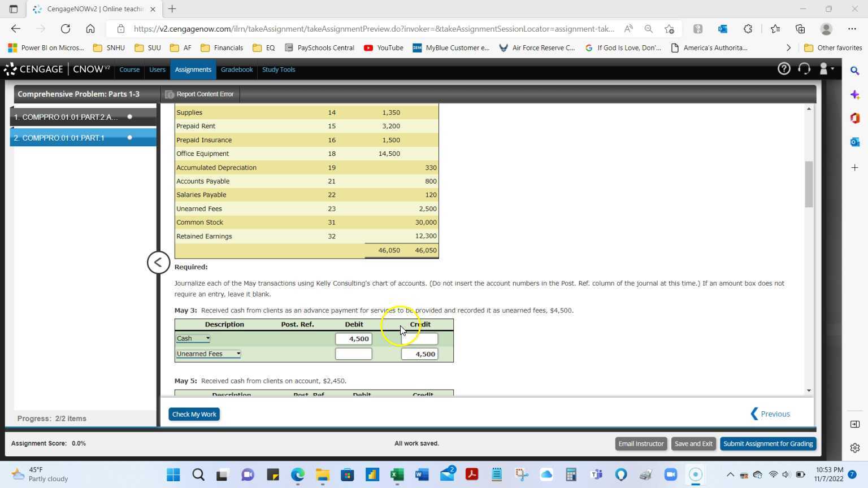Screen dimensions: 868x488
Task: Click Email Instructor button
Action: [x=641, y=443]
